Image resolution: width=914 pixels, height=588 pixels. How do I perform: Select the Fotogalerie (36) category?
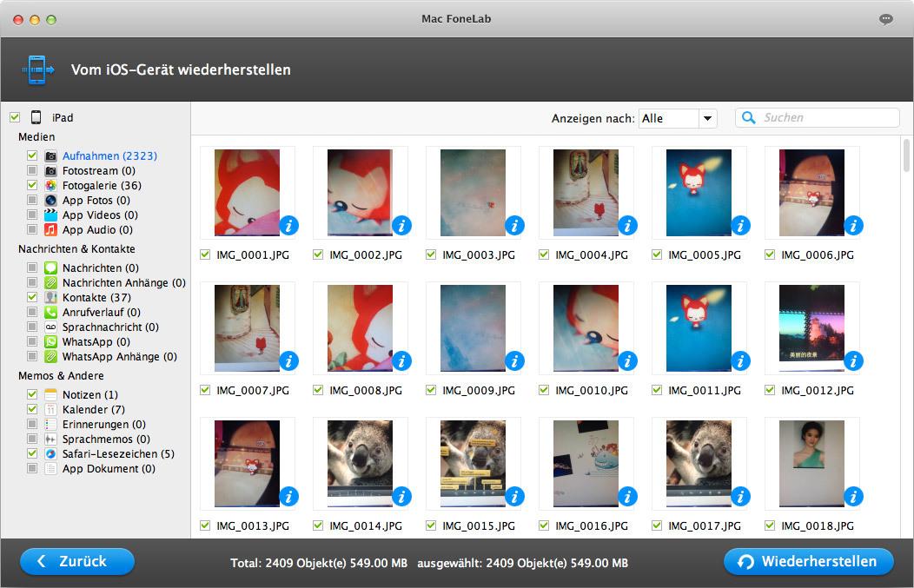(x=102, y=185)
